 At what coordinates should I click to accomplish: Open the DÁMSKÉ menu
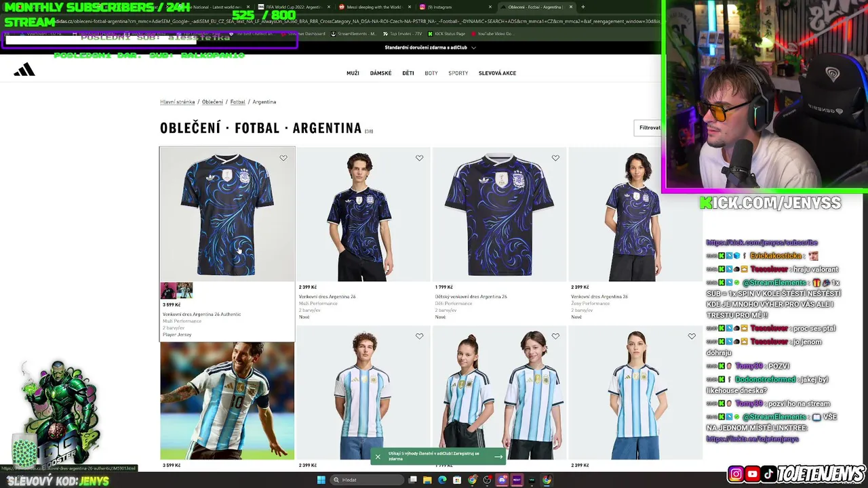[x=380, y=73]
